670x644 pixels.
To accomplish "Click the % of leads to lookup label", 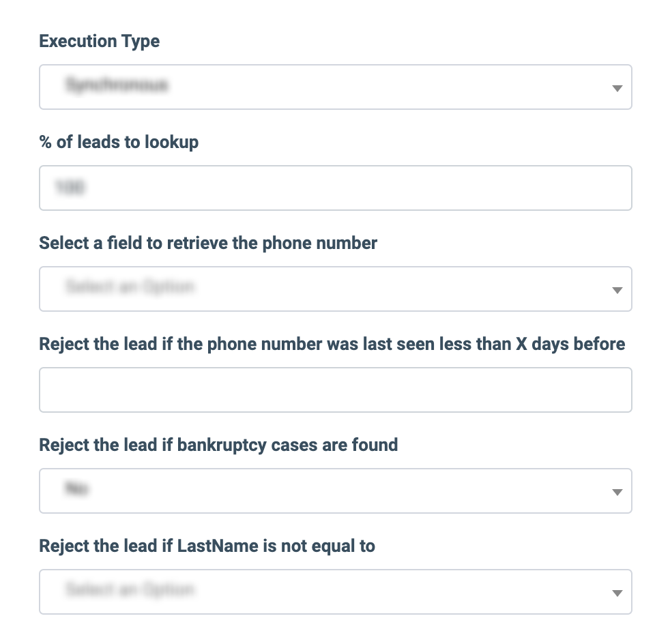I will coord(119,142).
